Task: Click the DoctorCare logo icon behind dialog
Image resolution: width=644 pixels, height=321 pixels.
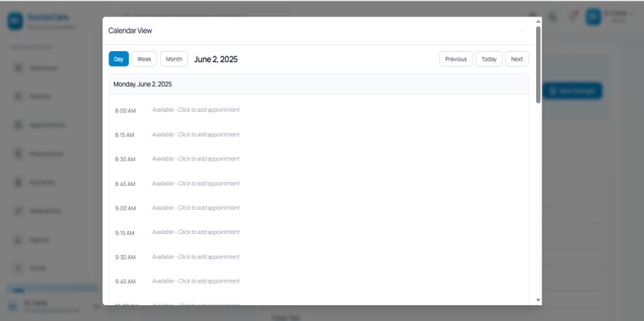Action: [15, 22]
